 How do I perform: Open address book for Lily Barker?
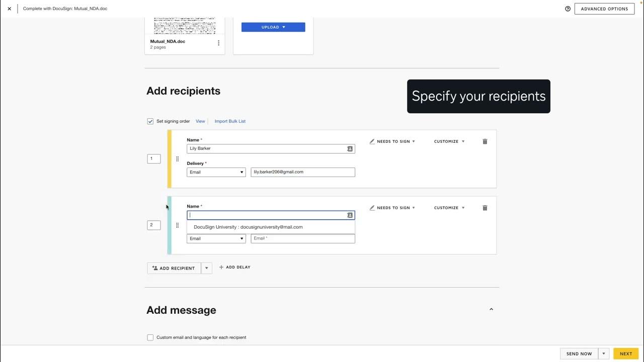pos(350,149)
